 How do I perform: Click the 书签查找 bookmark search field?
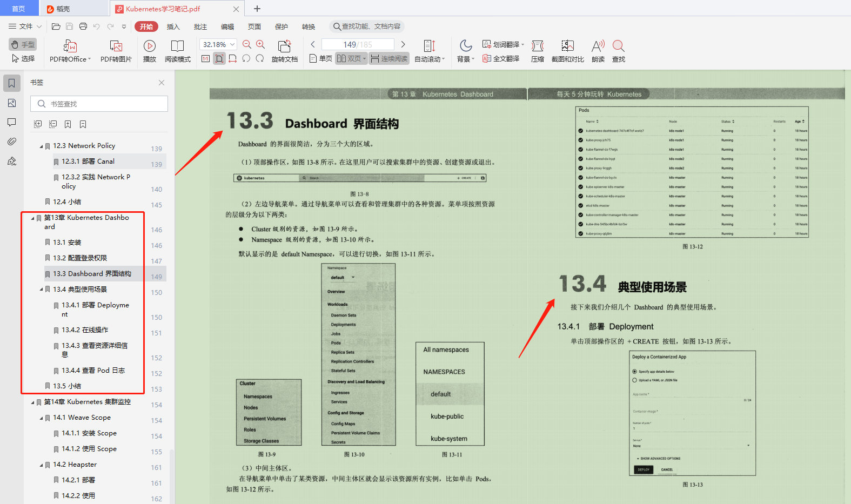coord(99,104)
